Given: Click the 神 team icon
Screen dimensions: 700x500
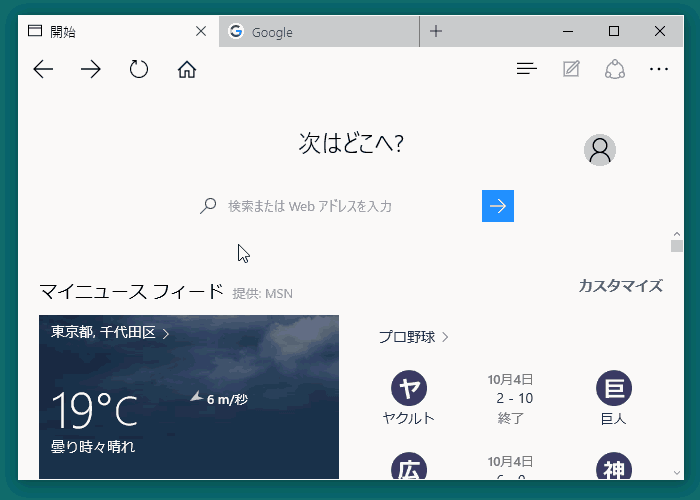Looking at the screenshot, I should [614, 466].
